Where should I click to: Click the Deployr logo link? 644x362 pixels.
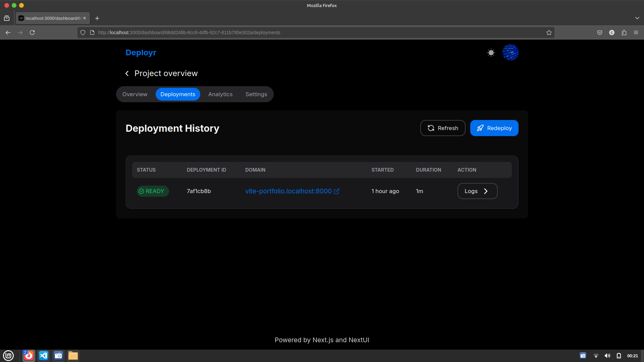pyautogui.click(x=141, y=53)
